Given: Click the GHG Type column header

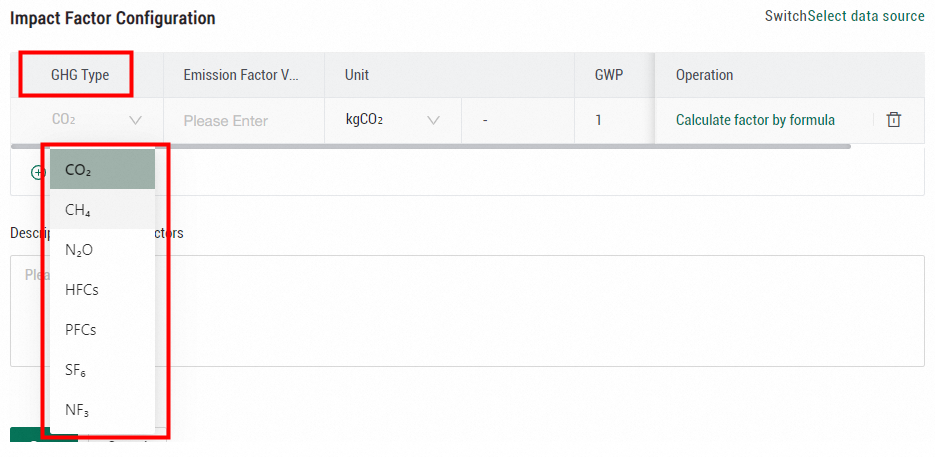Looking at the screenshot, I should click(x=80, y=75).
